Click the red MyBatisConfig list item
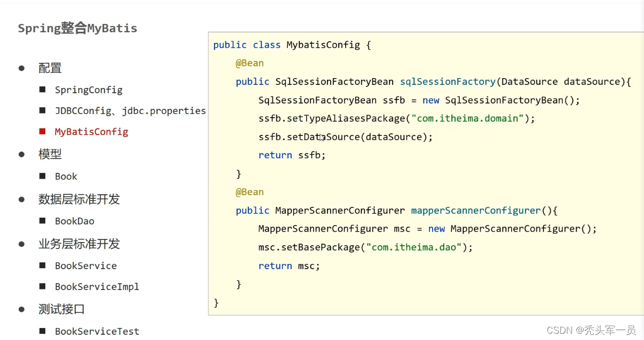Viewport: 644px width, 340px height. [x=92, y=132]
